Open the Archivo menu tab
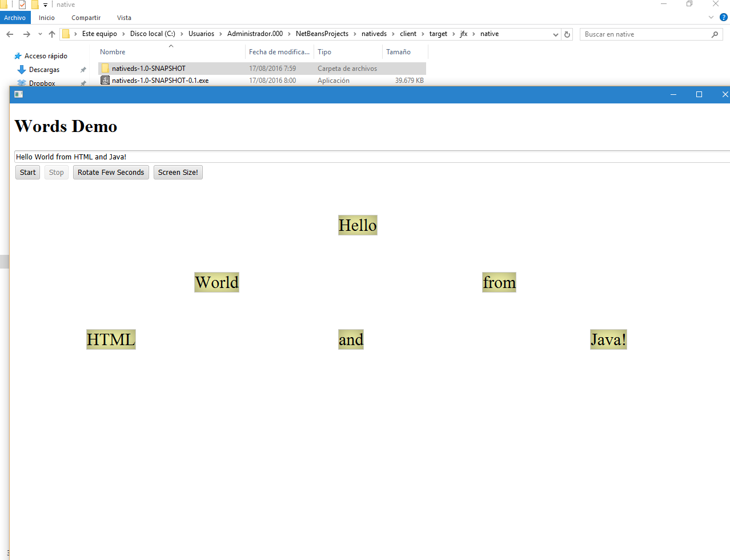The width and height of the screenshot is (730, 560). (x=15, y=18)
